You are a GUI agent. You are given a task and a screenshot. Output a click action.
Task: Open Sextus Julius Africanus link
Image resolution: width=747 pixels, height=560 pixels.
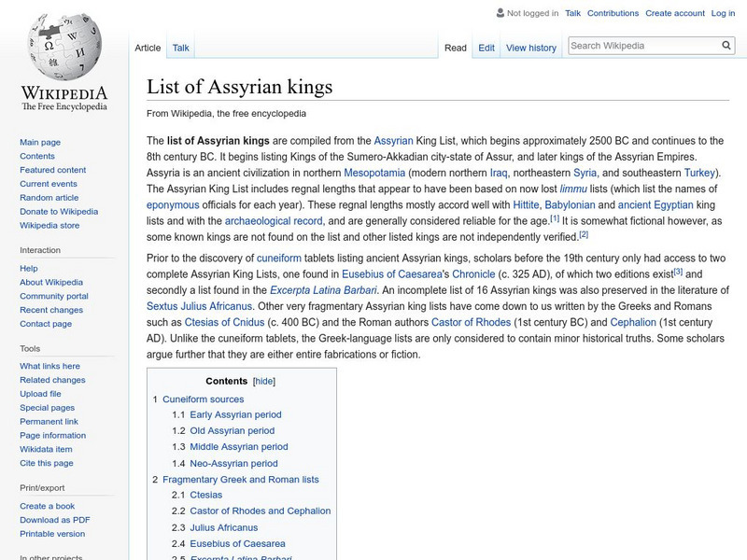(x=199, y=306)
